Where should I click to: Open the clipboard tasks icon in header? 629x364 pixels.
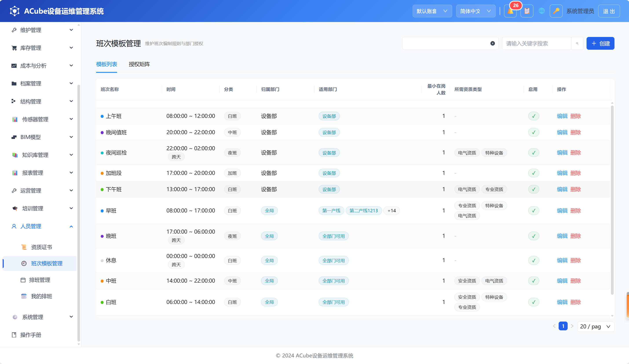[x=527, y=11]
